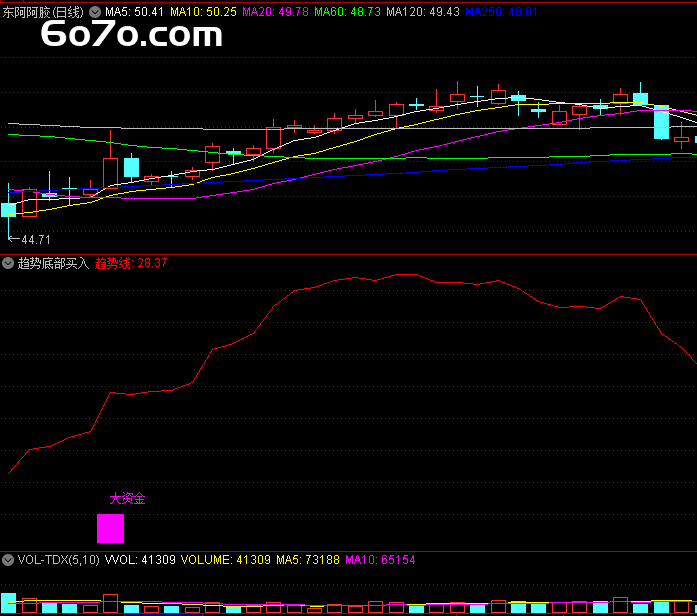Click the large cyan candlestick near chart's right side

click(661, 122)
